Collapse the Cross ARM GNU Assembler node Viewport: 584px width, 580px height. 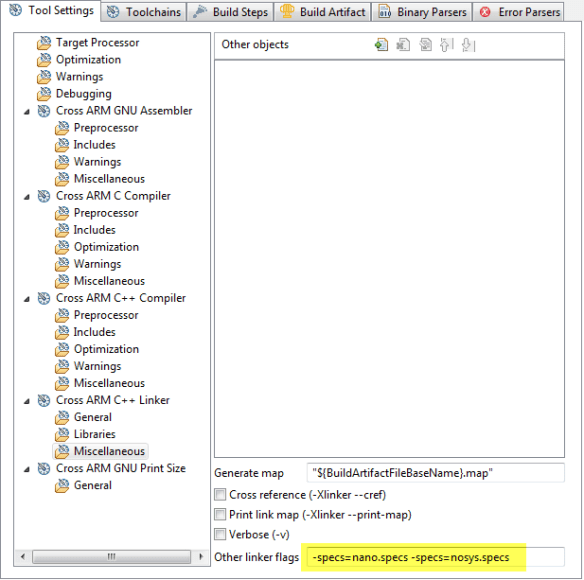coord(27,111)
